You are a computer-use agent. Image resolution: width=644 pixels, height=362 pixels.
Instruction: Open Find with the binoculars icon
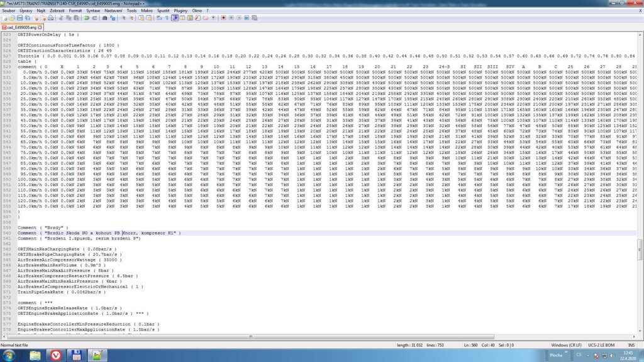[x=105, y=18]
